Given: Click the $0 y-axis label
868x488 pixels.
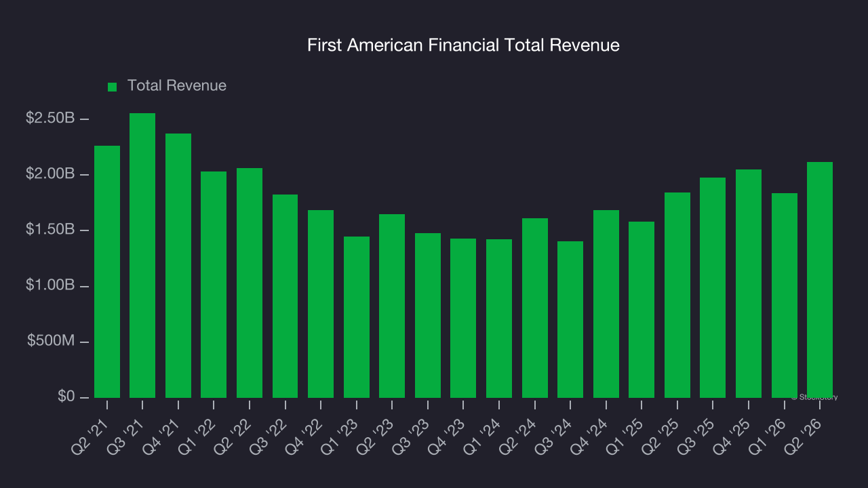Looking at the screenshot, I should point(66,396).
